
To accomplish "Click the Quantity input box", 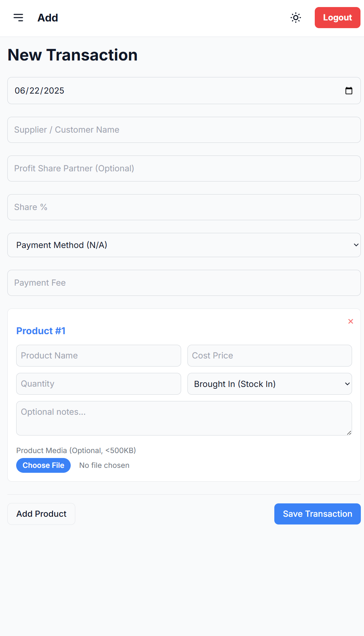I will (98, 384).
